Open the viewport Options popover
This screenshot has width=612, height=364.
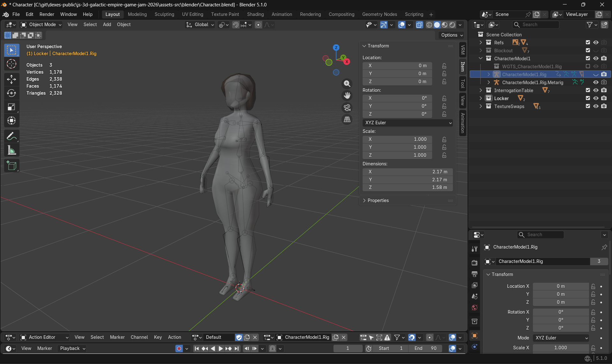pyautogui.click(x=451, y=35)
